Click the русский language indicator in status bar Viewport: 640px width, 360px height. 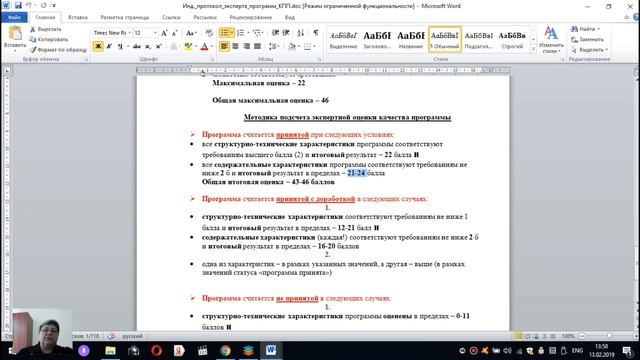133,336
